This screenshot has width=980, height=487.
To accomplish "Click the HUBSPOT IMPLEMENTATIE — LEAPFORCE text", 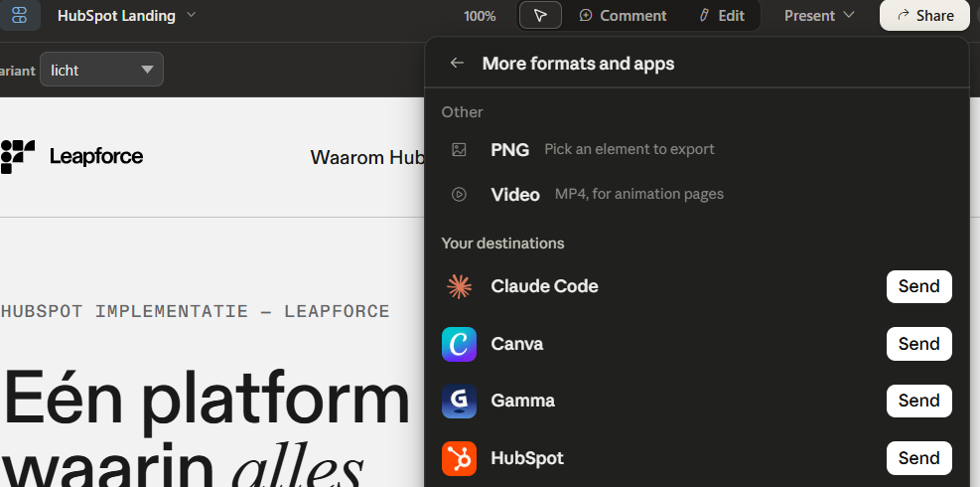I will pos(195,311).
